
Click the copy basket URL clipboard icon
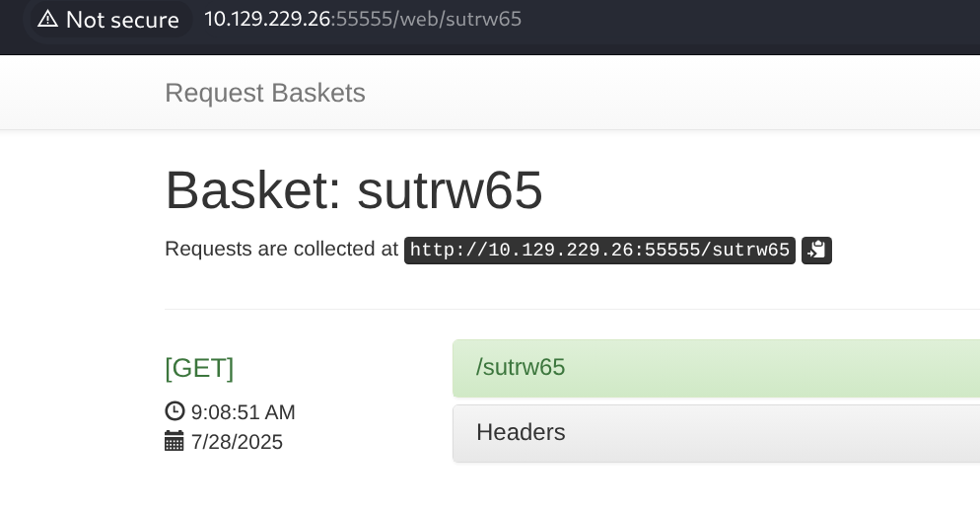816,251
